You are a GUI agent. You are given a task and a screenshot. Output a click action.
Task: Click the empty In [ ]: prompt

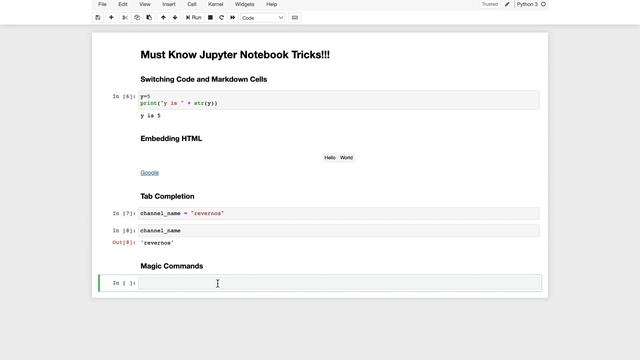coord(124,283)
